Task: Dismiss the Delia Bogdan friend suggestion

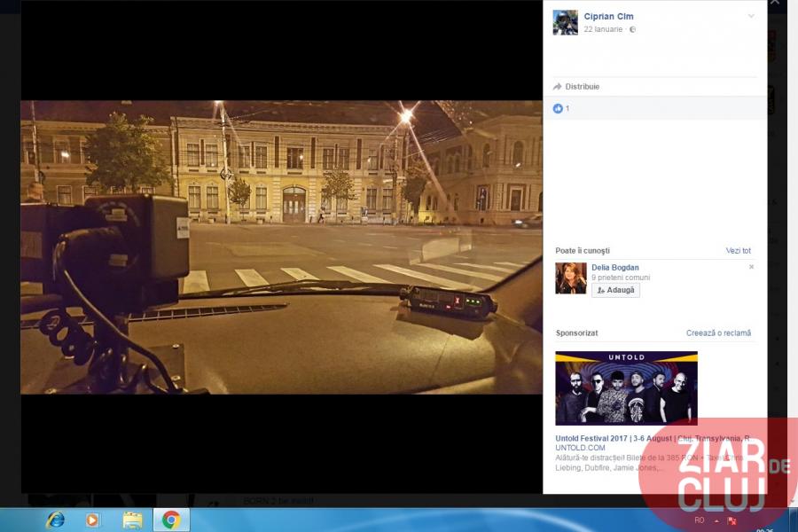Action: 751,267
